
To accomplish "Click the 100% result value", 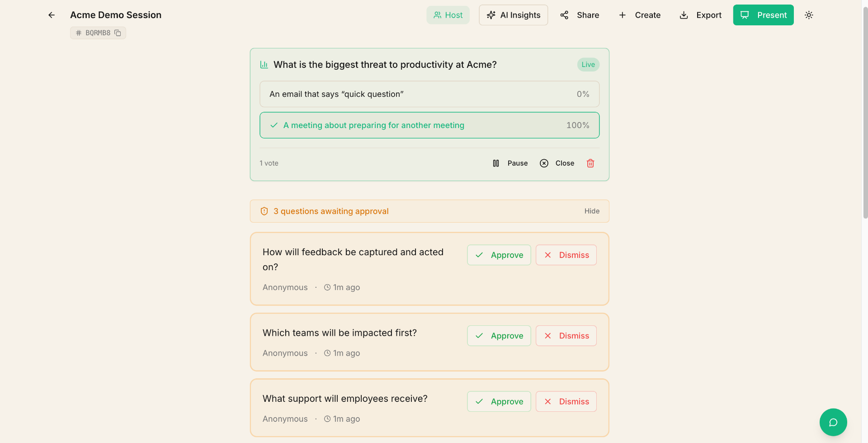I will click(x=578, y=125).
